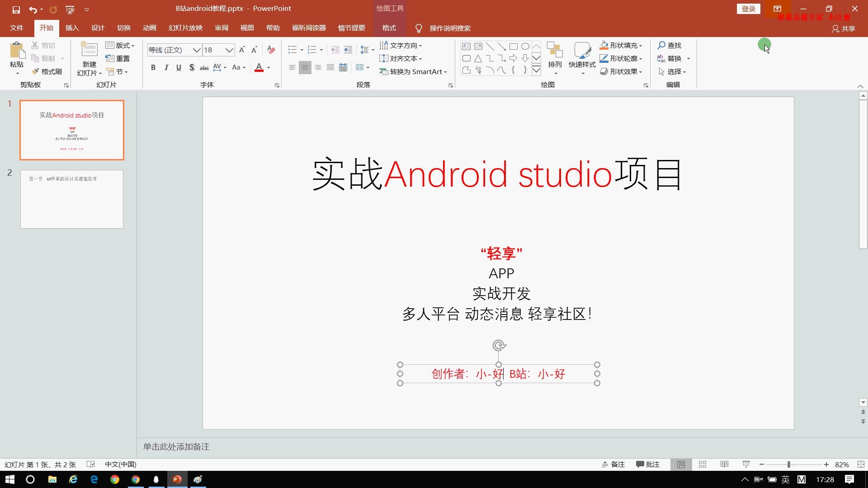Image resolution: width=868 pixels, height=488 pixels.
Task: Switch to slide sorter view in status bar
Action: (703, 465)
